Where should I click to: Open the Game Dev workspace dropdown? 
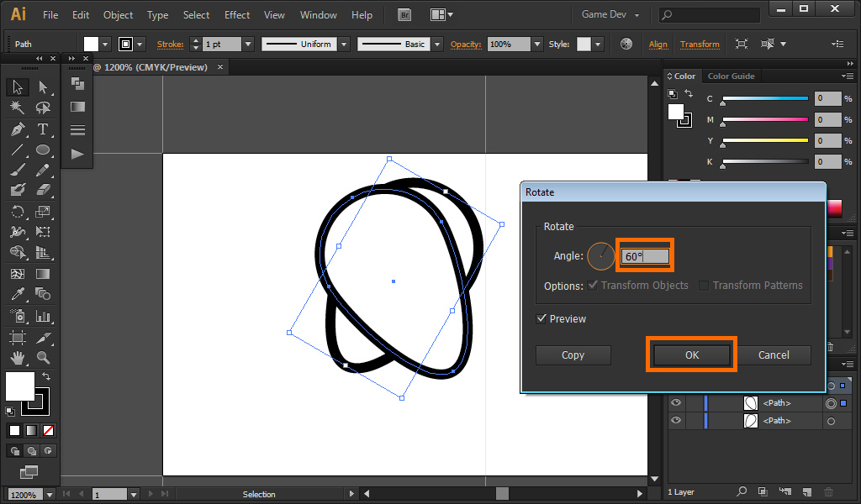coord(610,15)
